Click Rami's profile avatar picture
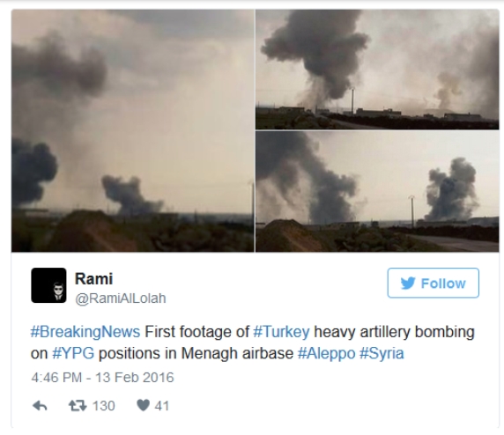504x435 pixels. (x=48, y=285)
